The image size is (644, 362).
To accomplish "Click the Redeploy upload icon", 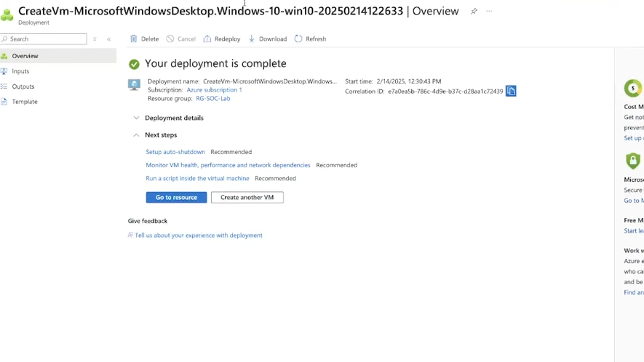I will (x=207, y=39).
